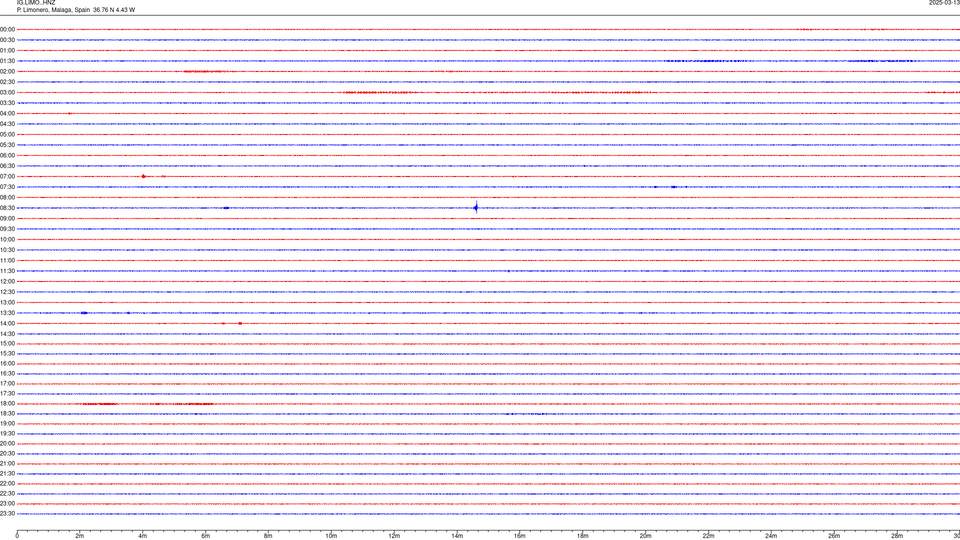Pick the 02:00 time row label
The width and height of the screenshot is (960, 540).
(7, 72)
